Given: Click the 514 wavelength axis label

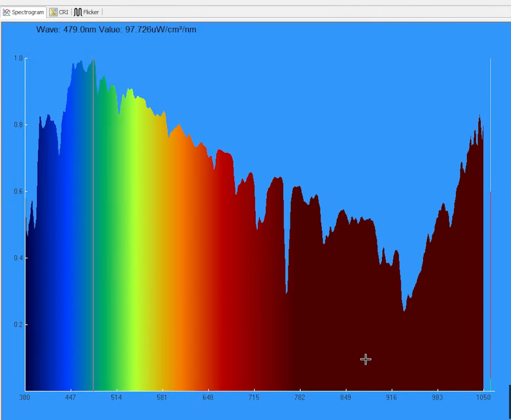Looking at the screenshot, I should pos(116,397).
